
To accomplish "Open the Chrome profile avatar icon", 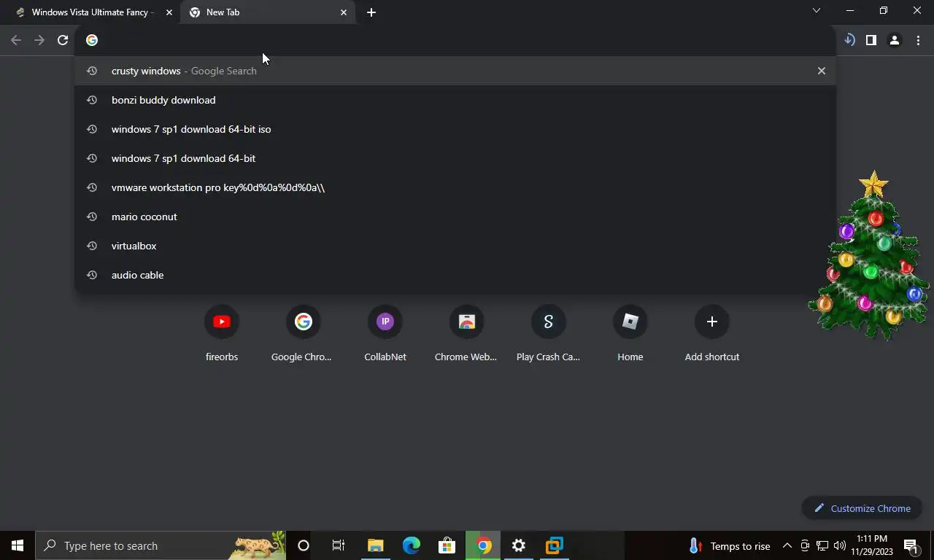I will [x=895, y=40].
